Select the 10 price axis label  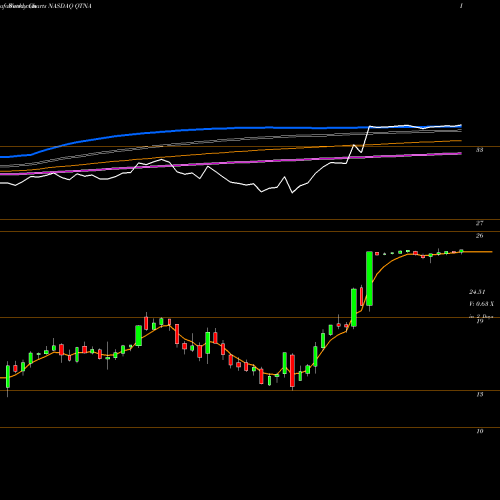[x=479, y=431]
